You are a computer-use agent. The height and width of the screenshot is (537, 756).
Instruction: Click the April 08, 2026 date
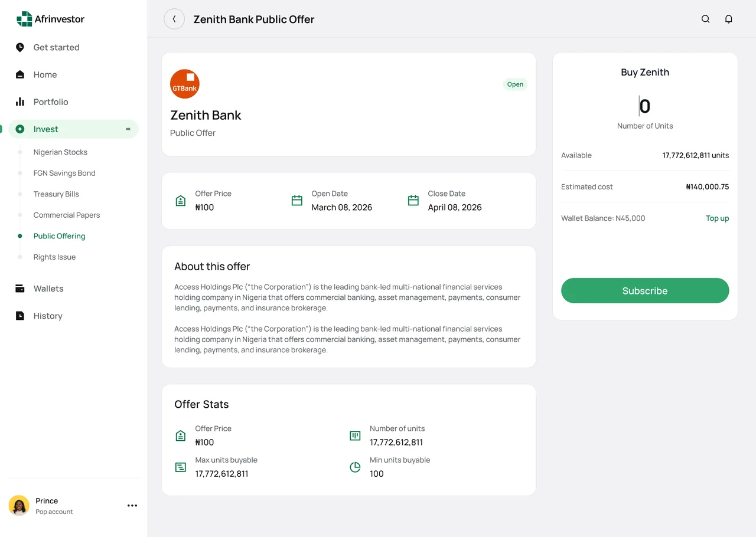[455, 207]
